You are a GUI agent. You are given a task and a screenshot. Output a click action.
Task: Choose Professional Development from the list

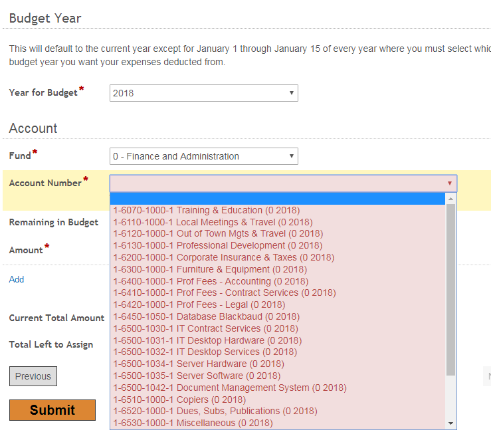coord(278,245)
